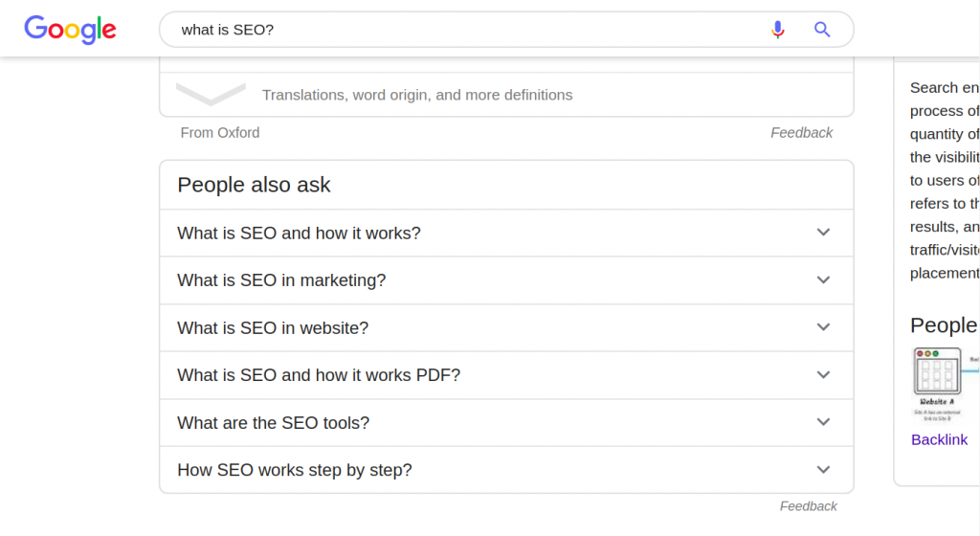The image size is (980, 536).
Task: Expand 'What is SEO in website?' question
Action: (273, 327)
